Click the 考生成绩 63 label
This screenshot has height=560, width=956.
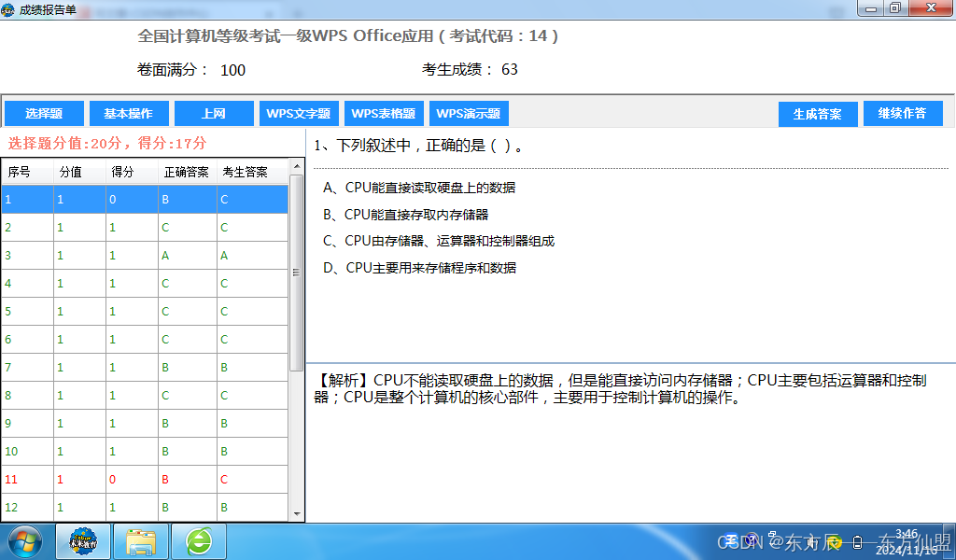pos(470,69)
